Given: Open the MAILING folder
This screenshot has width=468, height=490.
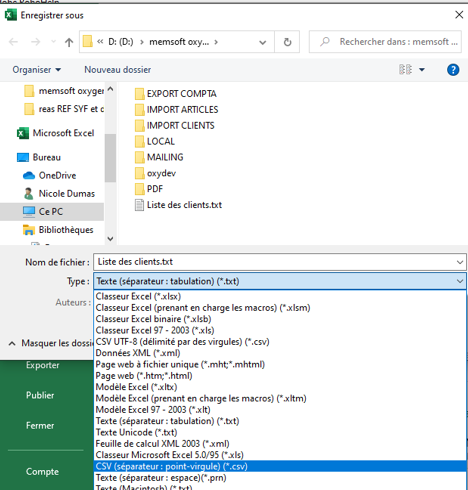Looking at the screenshot, I should [x=159, y=157].
